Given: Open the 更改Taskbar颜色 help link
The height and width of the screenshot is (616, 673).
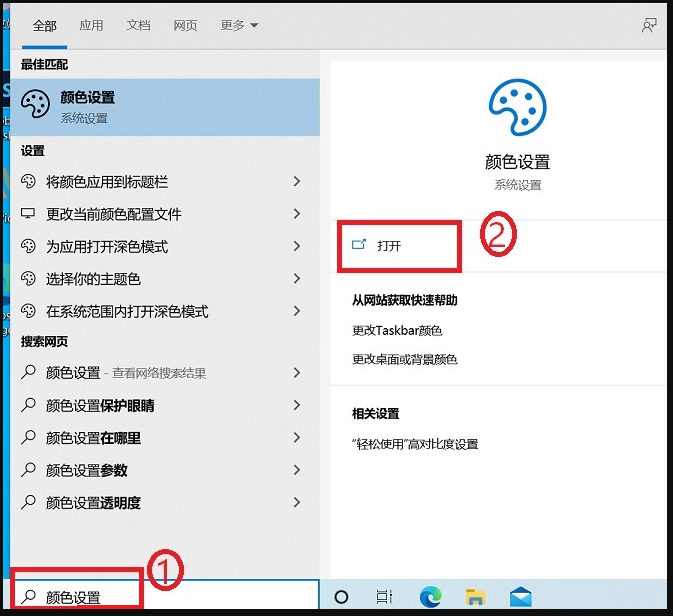Looking at the screenshot, I should (x=397, y=330).
